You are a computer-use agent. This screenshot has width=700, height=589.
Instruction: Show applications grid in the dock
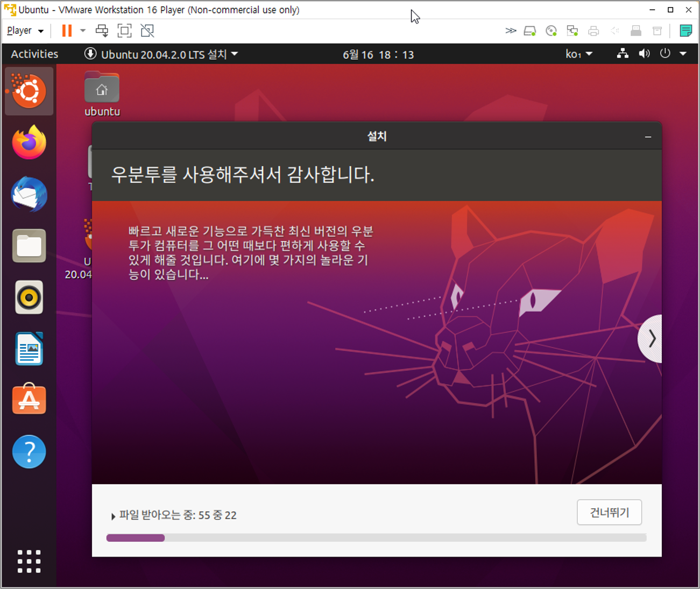click(x=29, y=561)
